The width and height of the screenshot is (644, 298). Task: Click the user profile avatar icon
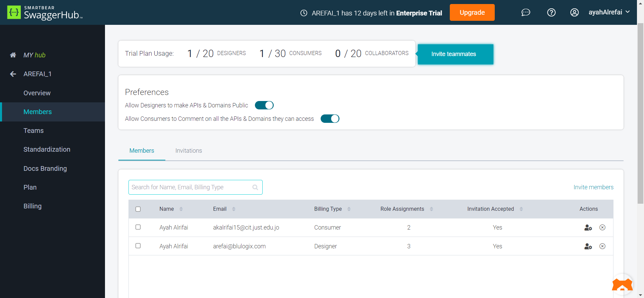[x=574, y=12]
